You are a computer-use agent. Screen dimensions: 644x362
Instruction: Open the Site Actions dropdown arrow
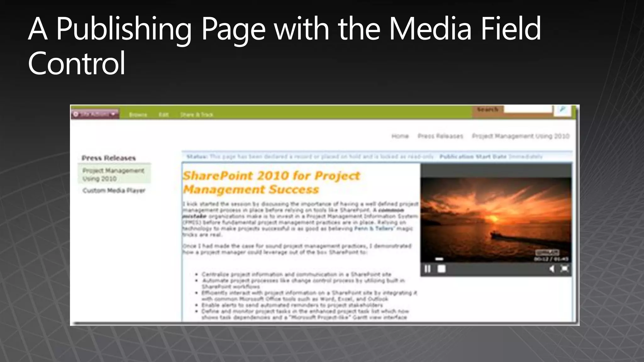[113, 114]
